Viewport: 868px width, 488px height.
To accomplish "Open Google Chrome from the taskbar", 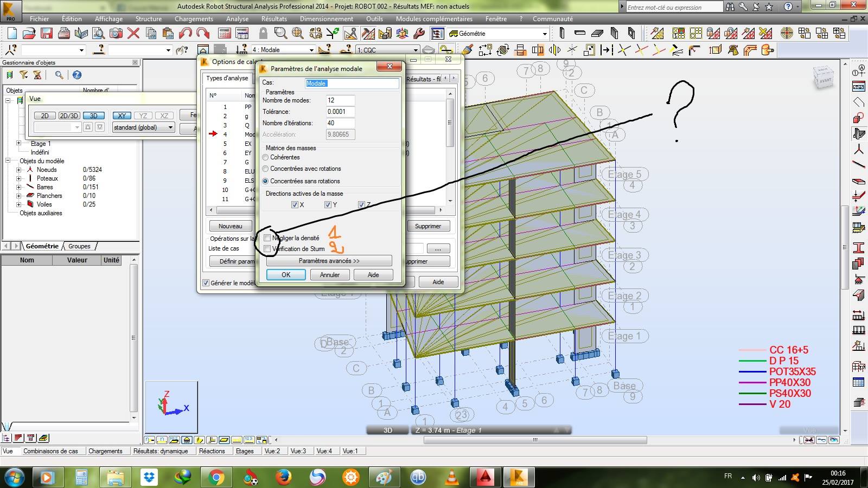I will tap(216, 478).
